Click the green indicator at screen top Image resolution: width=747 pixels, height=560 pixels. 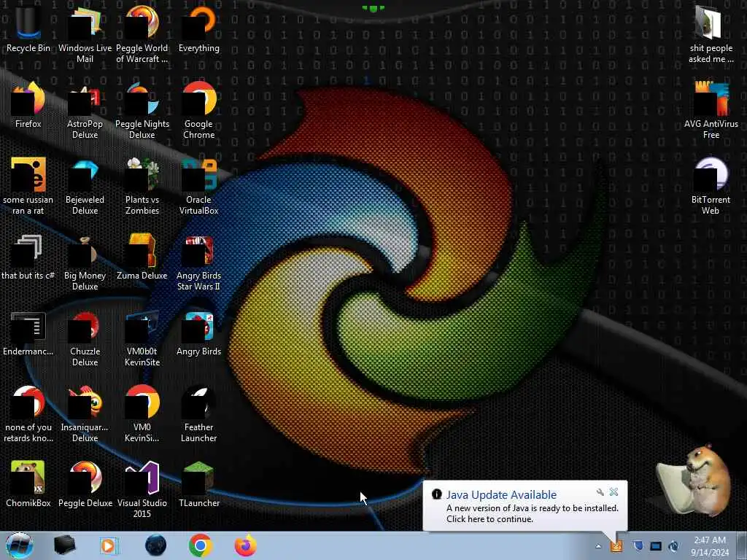click(373, 8)
